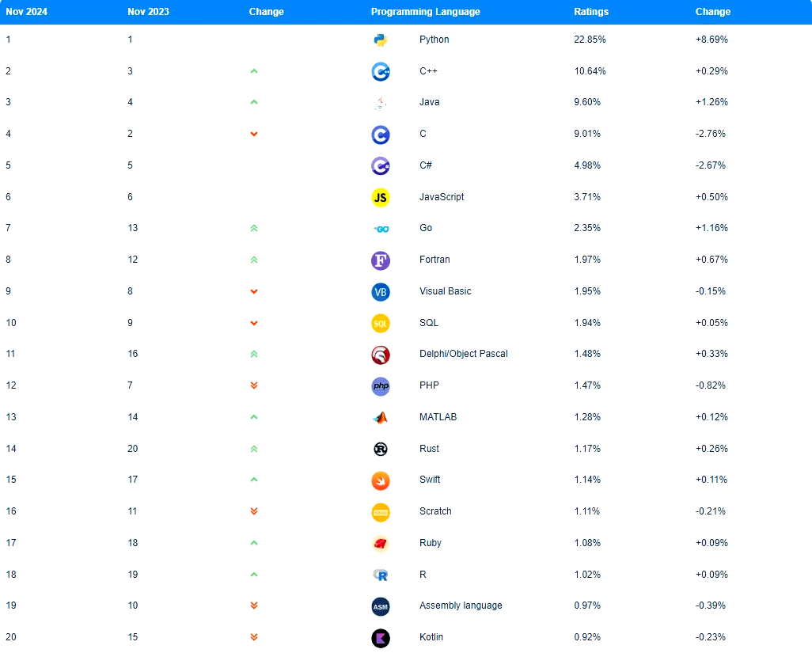The height and width of the screenshot is (653, 812).
Task: Click the Scratch language name
Action: pyautogui.click(x=435, y=511)
